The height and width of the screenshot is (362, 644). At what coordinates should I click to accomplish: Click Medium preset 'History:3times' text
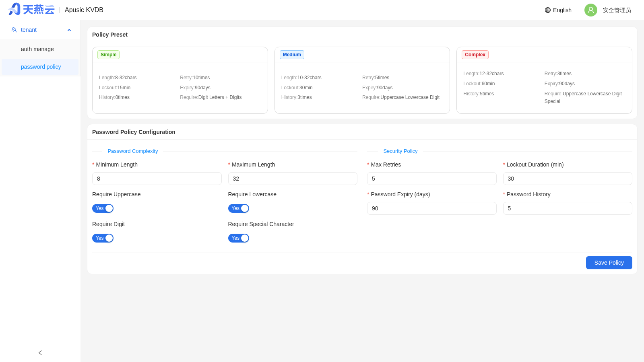[x=297, y=97]
